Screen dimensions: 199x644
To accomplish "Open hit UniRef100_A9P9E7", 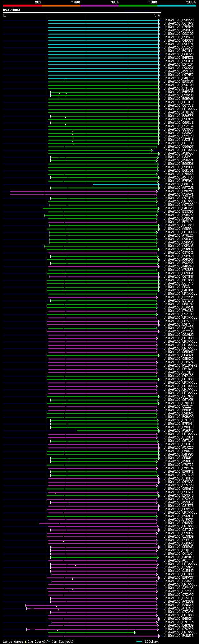I will tap(178, 30).
